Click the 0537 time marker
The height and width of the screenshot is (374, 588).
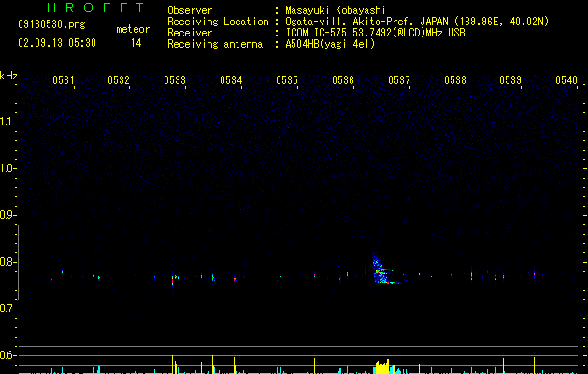399,80
